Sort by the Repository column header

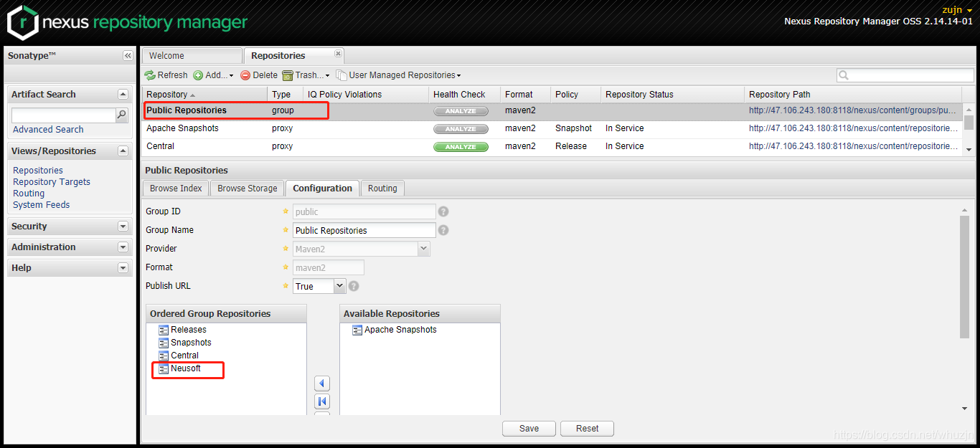(205, 95)
